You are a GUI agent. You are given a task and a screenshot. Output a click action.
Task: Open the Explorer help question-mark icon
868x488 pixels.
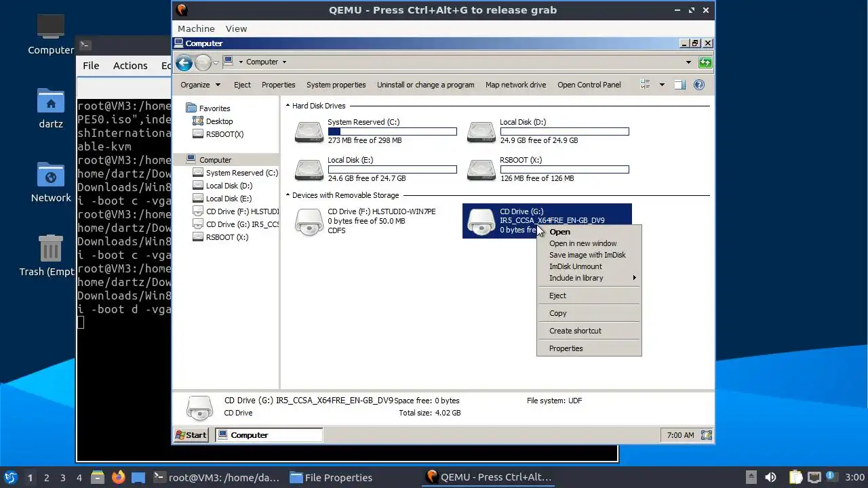[x=699, y=85]
